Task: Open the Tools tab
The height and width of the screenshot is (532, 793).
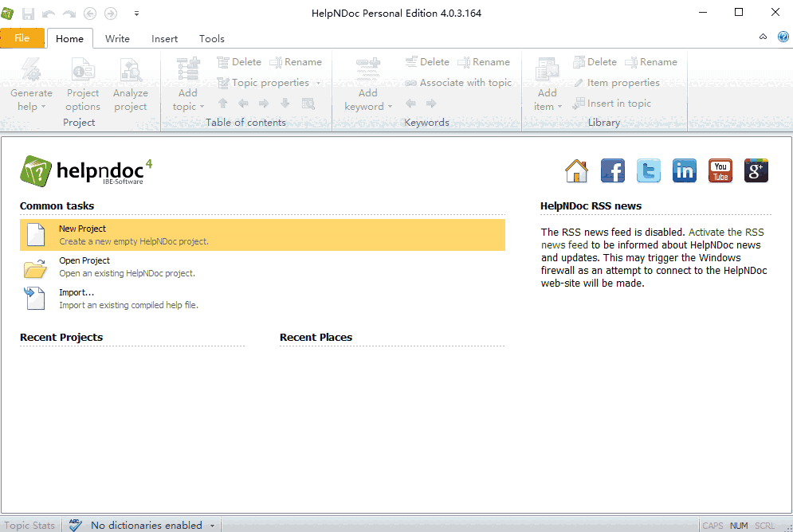Action: [x=211, y=38]
